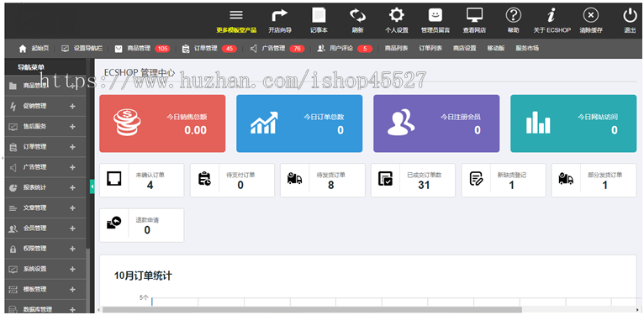Image resolution: width=644 pixels, height=315 pixels.
Task: Open the 部分发货订单 truck icon
Action: point(566,179)
